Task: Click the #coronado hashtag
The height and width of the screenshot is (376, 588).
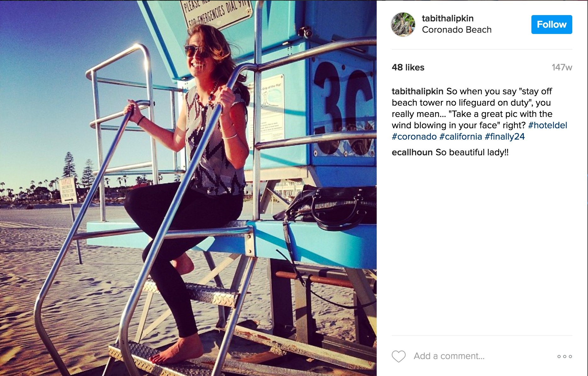Action: click(x=414, y=136)
